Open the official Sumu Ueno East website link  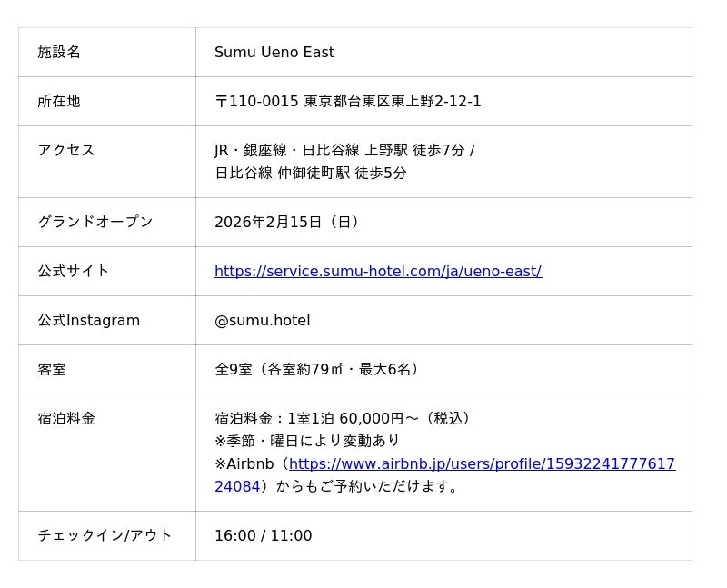pyautogui.click(x=377, y=271)
